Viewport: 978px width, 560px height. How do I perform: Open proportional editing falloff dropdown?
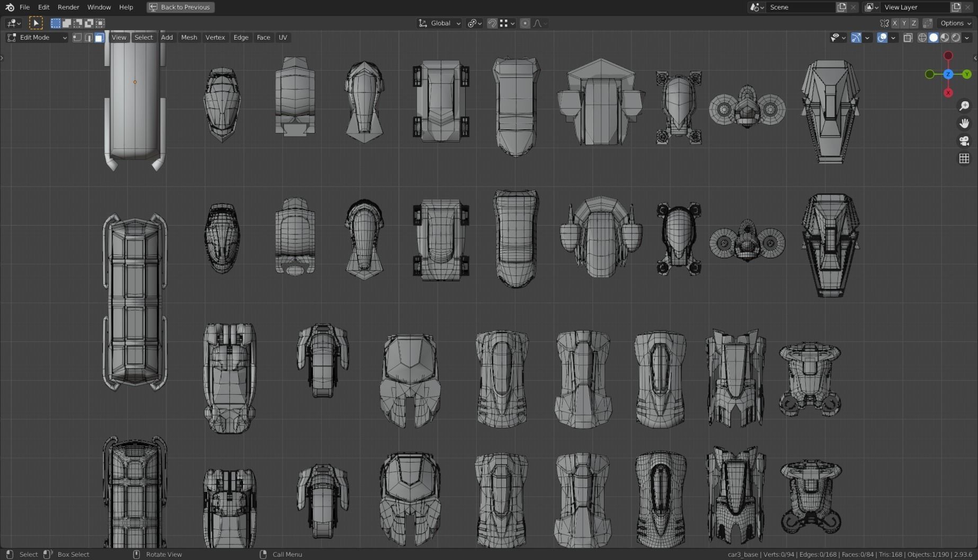click(x=540, y=23)
